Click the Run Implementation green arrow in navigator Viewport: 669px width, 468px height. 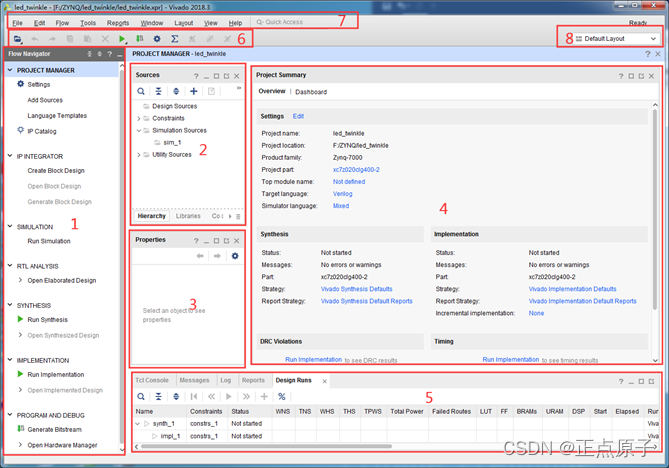[x=20, y=374]
